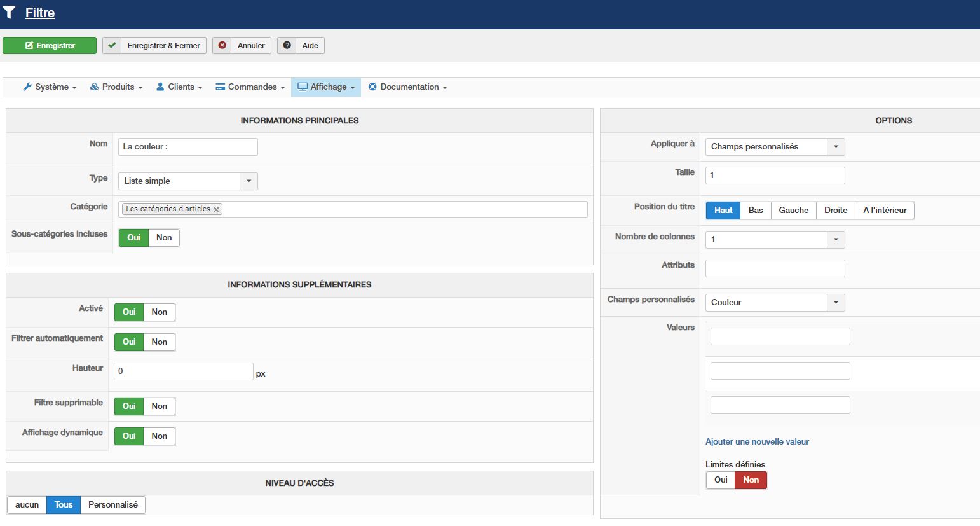
Task: Click the red cancel cross icon
Action: 222,46
